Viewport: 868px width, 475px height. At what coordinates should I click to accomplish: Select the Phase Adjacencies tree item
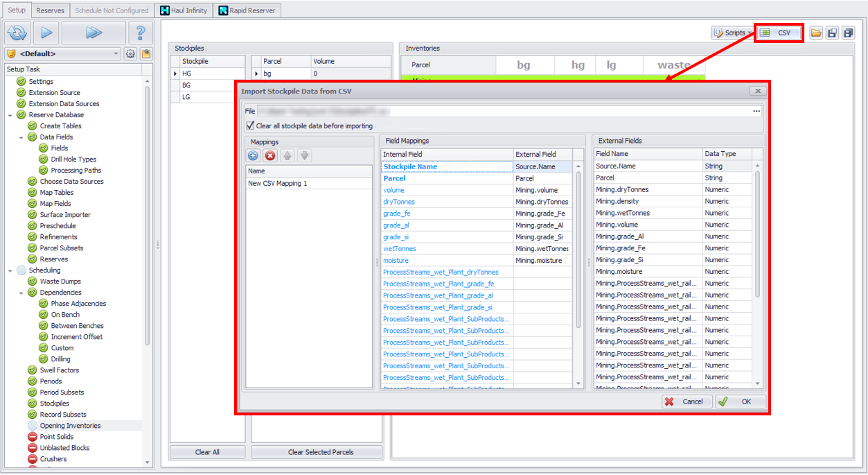pyautogui.click(x=78, y=304)
